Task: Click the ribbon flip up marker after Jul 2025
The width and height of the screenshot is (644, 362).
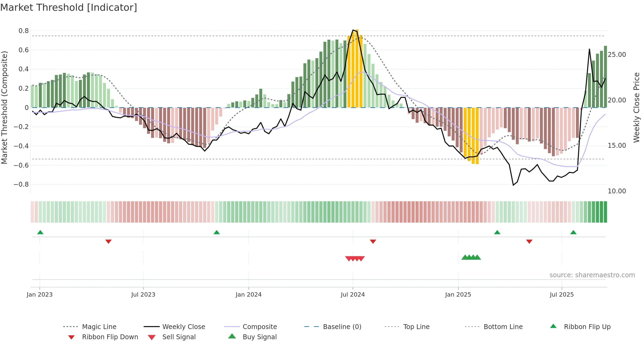Action: point(573,232)
